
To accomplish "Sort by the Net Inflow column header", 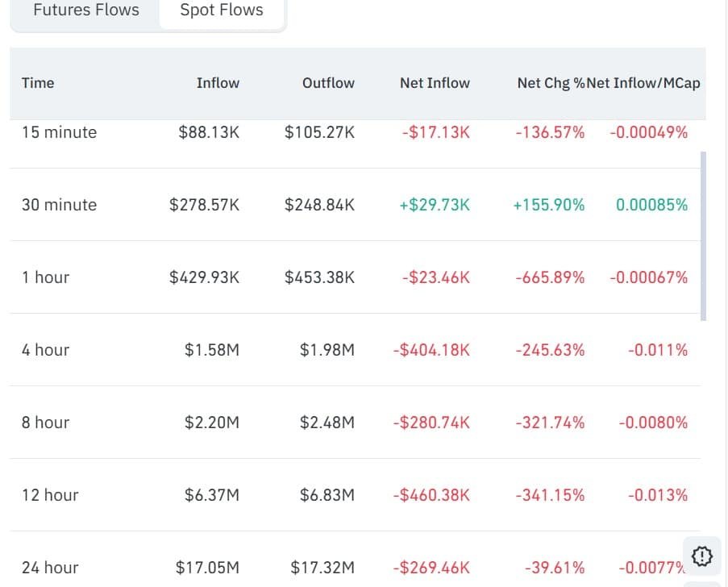I will click(435, 83).
